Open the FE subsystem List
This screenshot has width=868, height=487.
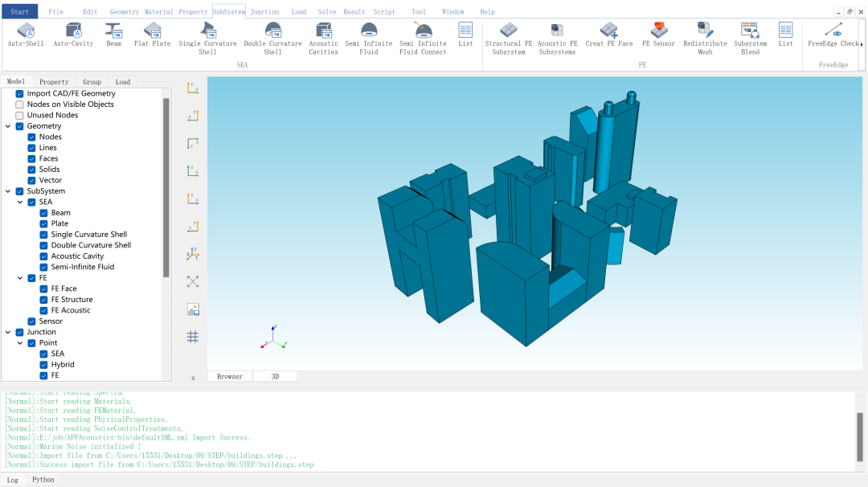785,35
